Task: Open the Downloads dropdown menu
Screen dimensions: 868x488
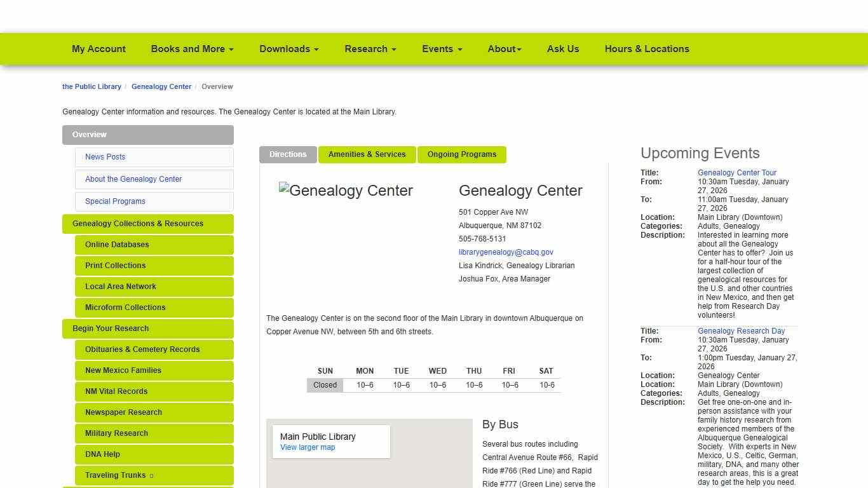Action: click(x=288, y=49)
